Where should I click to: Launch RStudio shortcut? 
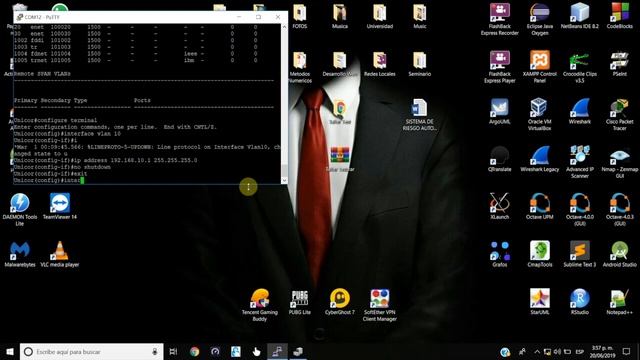[x=580, y=302]
